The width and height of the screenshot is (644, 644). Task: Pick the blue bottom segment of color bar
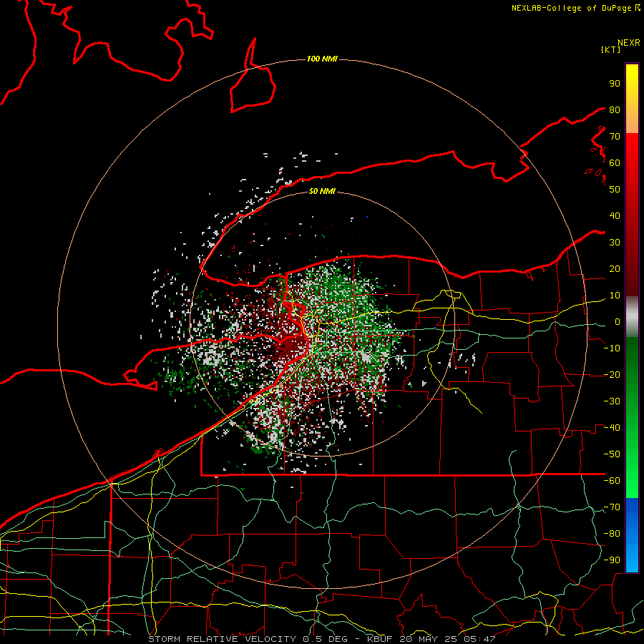(632, 535)
